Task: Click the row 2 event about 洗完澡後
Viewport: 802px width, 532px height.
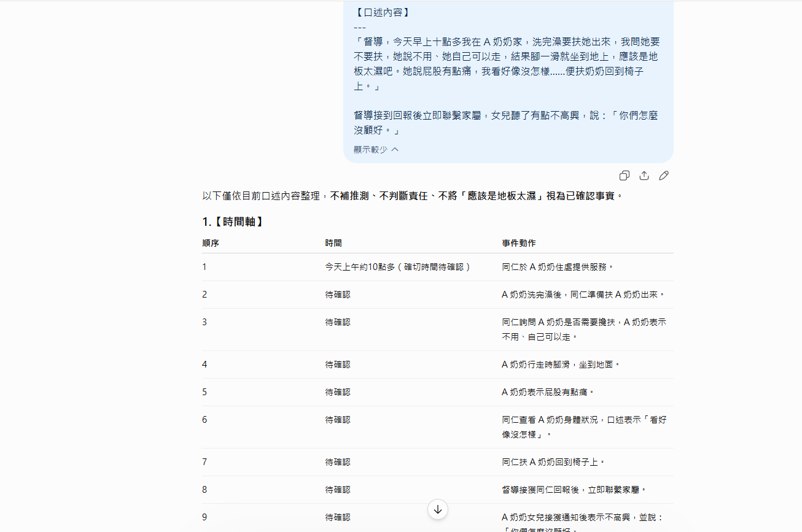Action: tap(583, 295)
